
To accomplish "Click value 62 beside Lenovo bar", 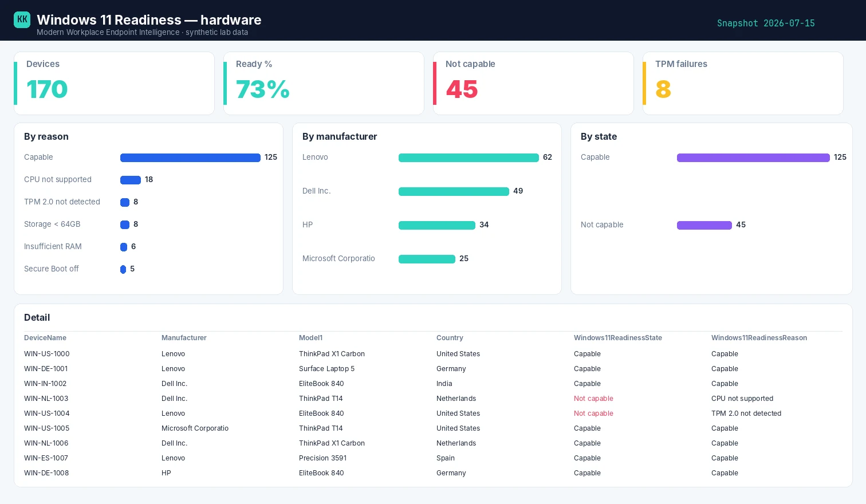I will tap(548, 157).
